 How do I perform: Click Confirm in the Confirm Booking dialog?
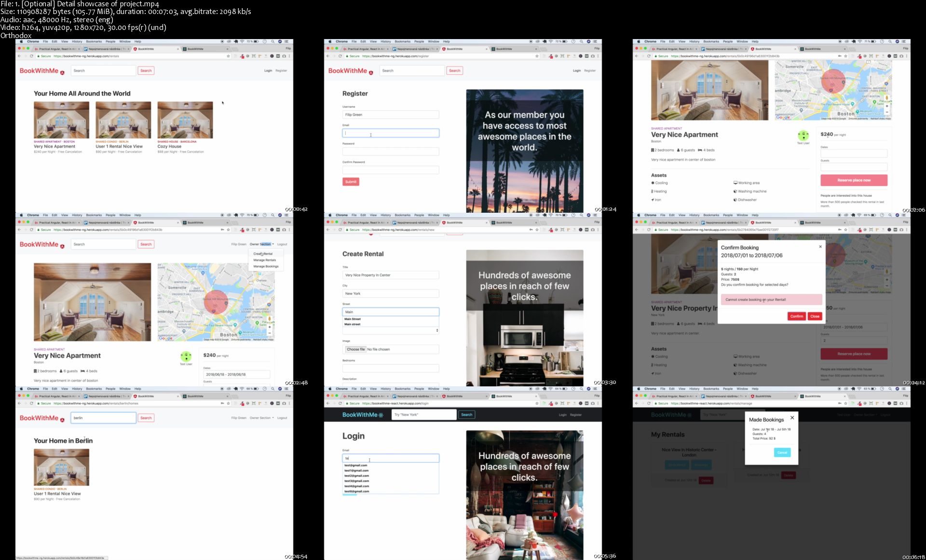(796, 316)
